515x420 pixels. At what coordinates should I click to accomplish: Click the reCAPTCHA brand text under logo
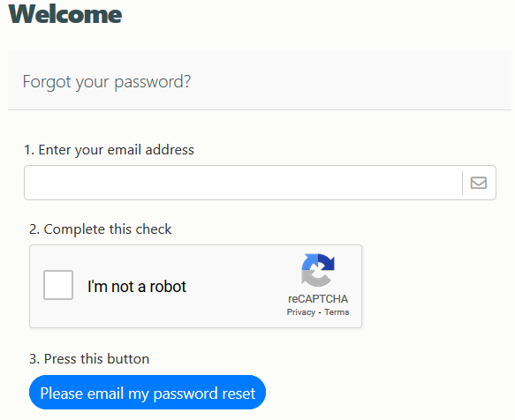318,299
